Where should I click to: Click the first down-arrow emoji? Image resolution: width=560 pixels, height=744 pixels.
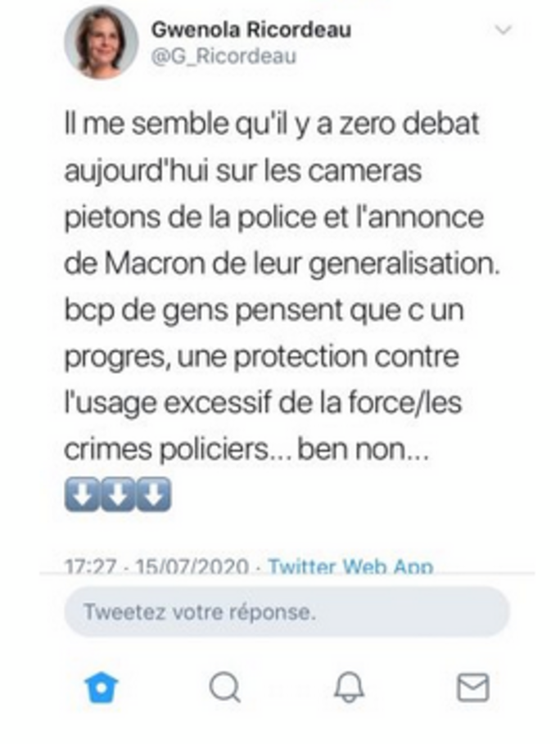(81, 495)
